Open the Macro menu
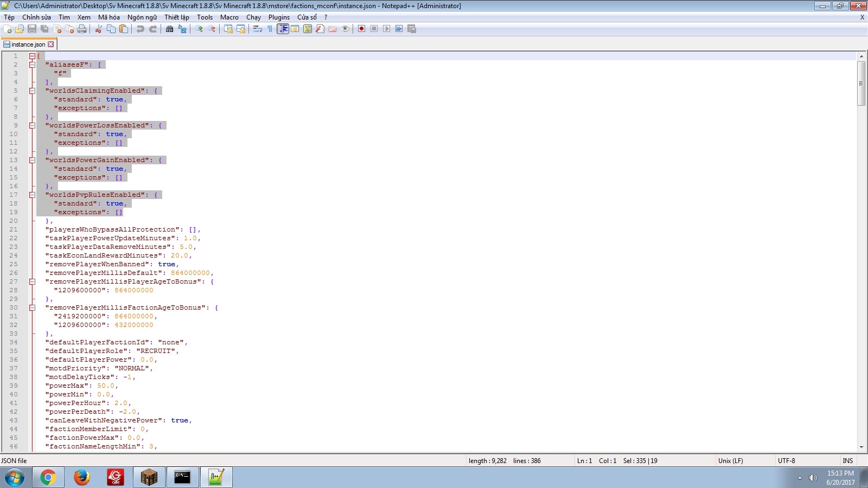Viewport: 868px width, 488px height. (229, 17)
